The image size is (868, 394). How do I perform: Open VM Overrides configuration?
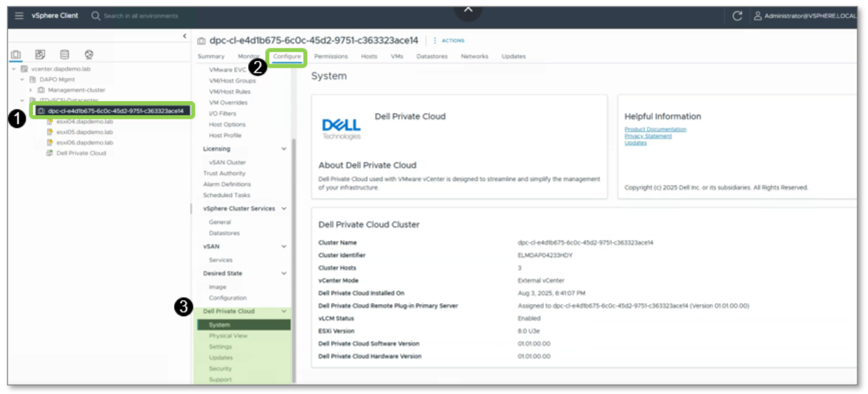tap(228, 103)
